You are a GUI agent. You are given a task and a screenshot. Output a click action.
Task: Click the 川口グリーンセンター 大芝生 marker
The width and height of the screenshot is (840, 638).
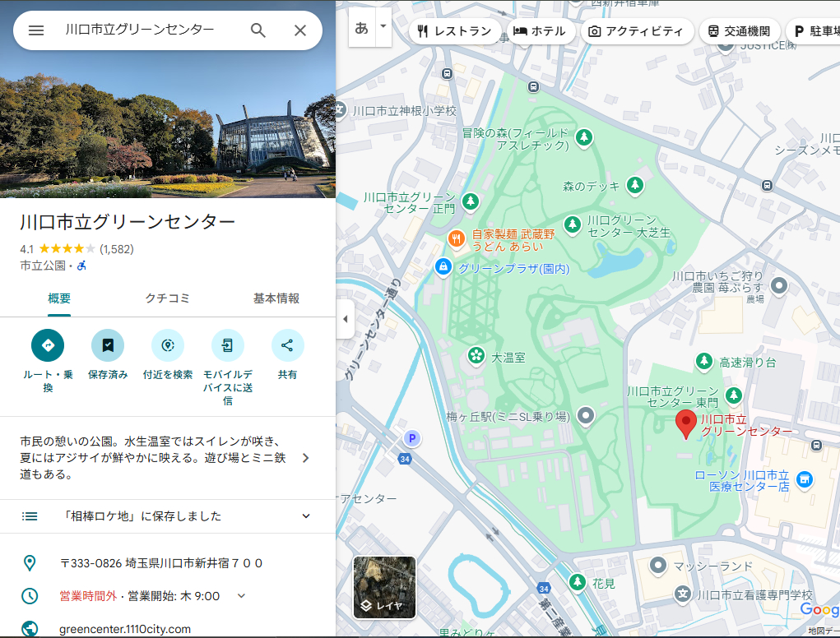click(x=572, y=224)
